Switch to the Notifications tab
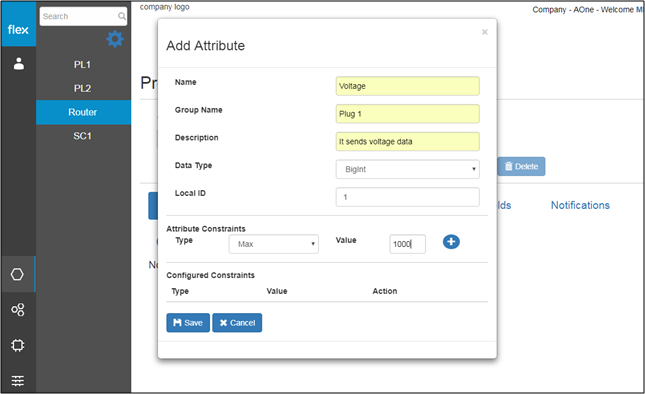The height and width of the screenshot is (394, 645). (580, 205)
